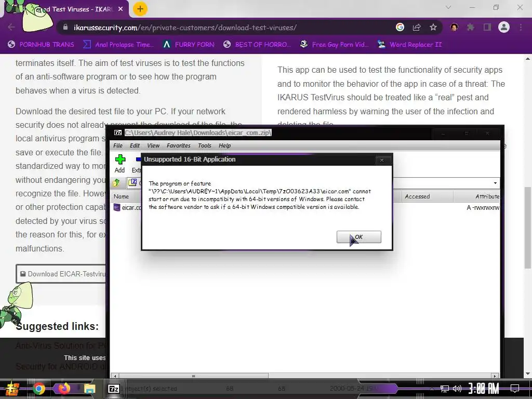The width and height of the screenshot is (532, 399).
Task: Open a new tab with plus button
Action: click(x=140, y=9)
